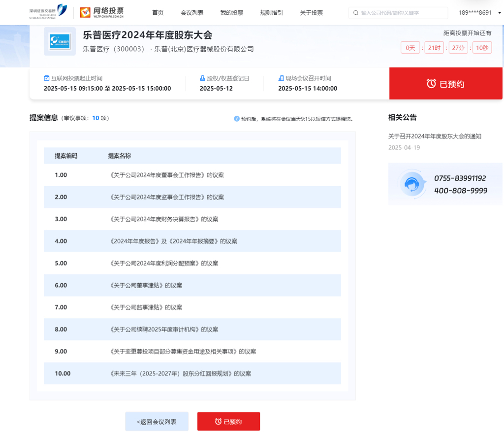The width and height of the screenshot is (504, 435).
Task: Click the 21时 countdown box
Action: [x=434, y=48]
